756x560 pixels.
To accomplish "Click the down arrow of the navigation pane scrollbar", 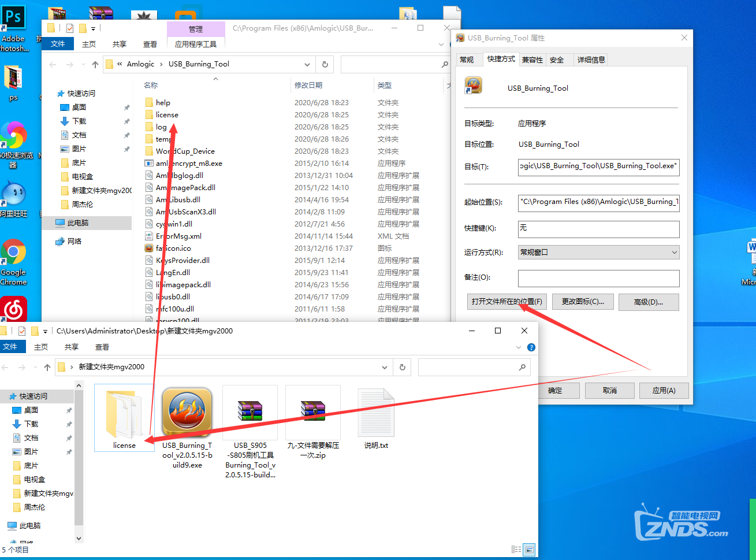I will point(79,539).
